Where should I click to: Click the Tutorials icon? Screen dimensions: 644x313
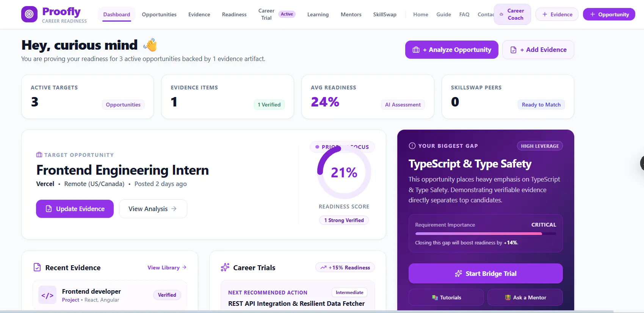pos(435,297)
